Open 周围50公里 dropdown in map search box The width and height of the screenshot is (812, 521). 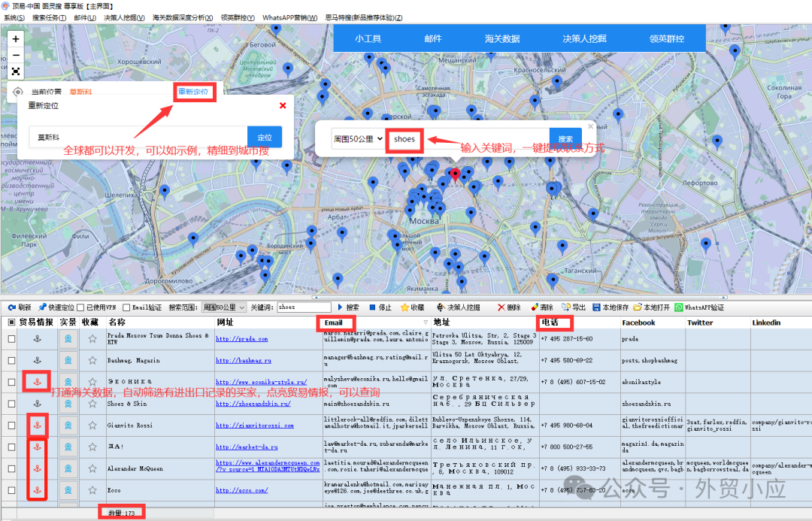pyautogui.click(x=358, y=139)
